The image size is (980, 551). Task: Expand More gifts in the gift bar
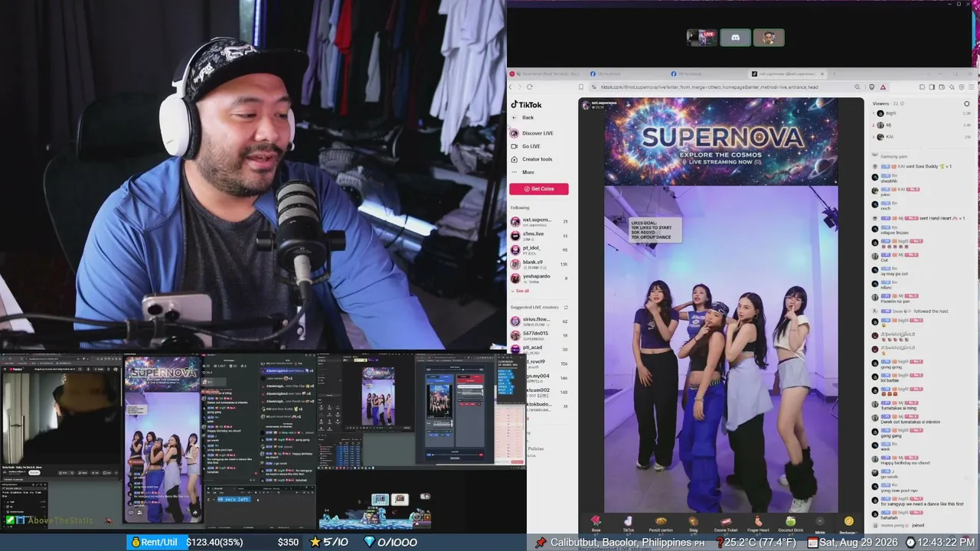(820, 524)
